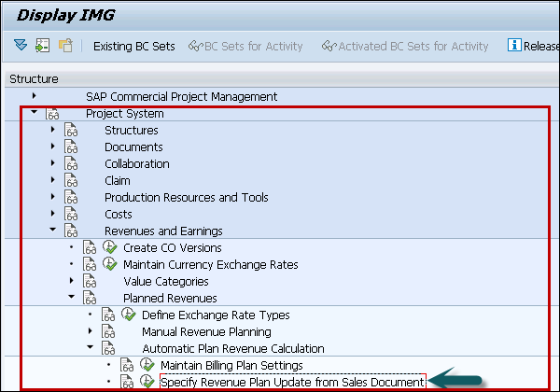Execute Maintain Billing Plan Settings activity icon
The width and height of the screenshot is (560, 392).
pyautogui.click(x=147, y=365)
